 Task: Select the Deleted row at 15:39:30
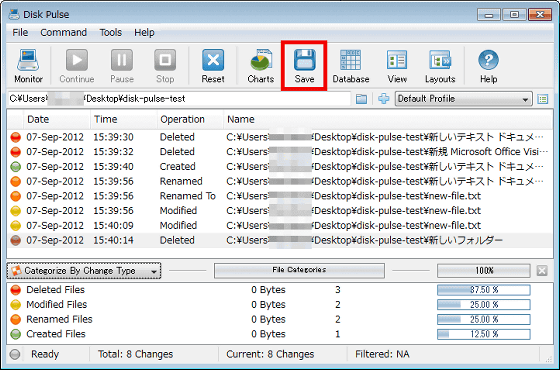pyautogui.click(x=280, y=137)
